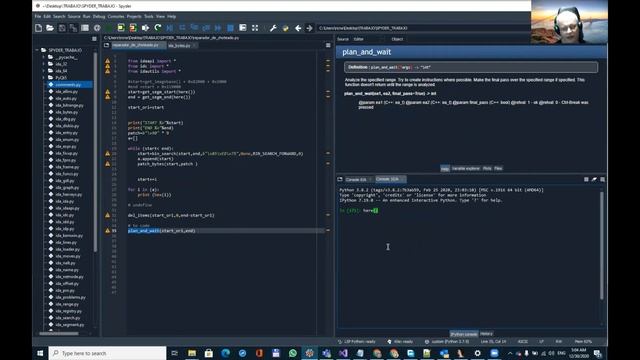Viewport: 640px width, 360px height.
Task: Open the Tools menu
Action: pos(149,16)
